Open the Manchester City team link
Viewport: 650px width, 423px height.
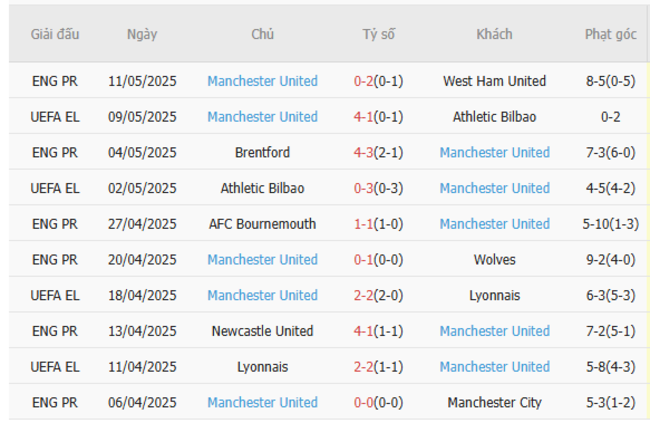(494, 403)
